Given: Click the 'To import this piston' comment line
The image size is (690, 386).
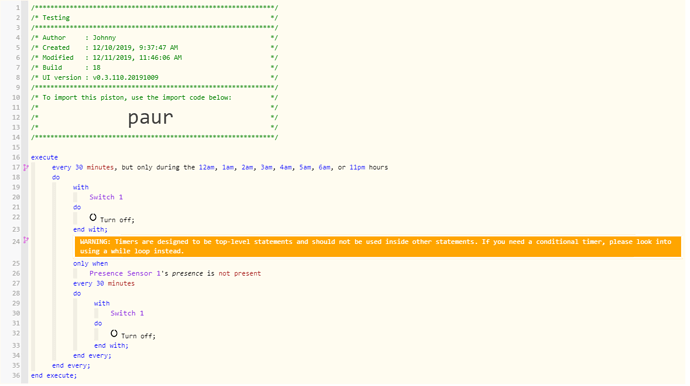Looking at the screenshot, I should click(x=154, y=98).
